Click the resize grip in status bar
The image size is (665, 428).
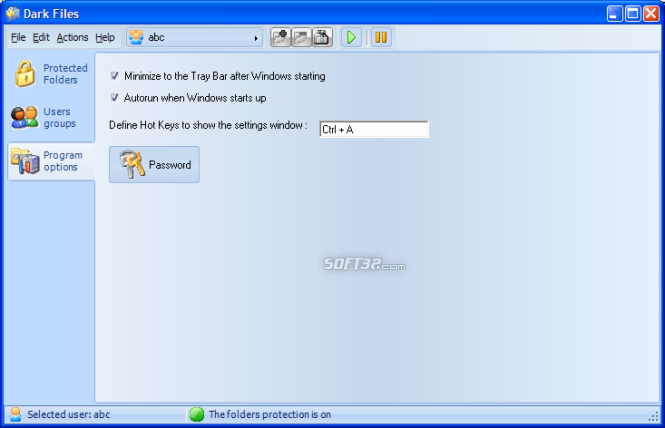click(x=654, y=417)
